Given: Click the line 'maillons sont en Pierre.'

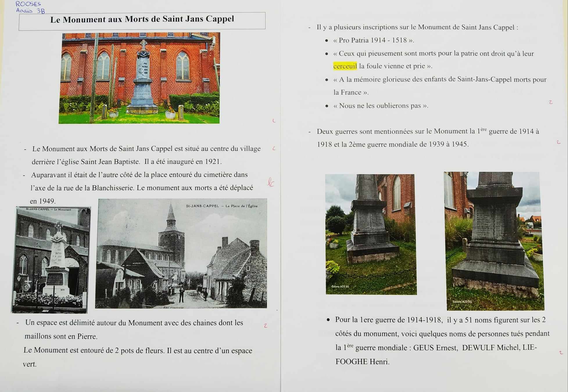Looking at the screenshot, I should (61, 336).
